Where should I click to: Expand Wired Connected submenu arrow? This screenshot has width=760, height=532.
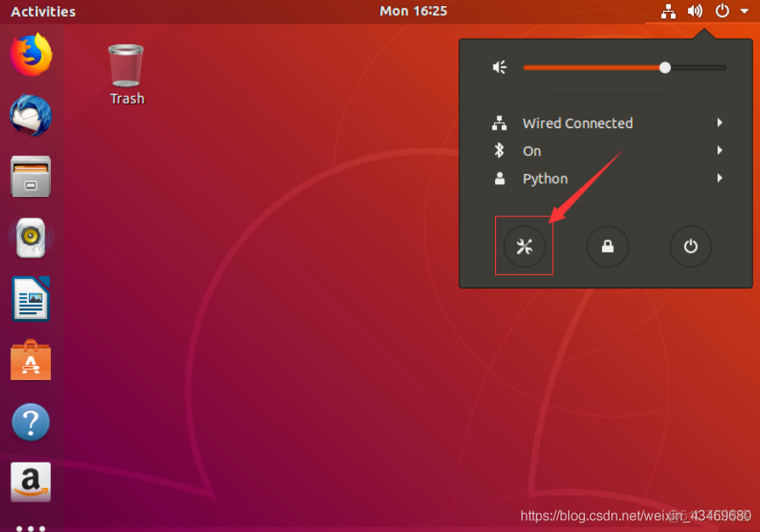pos(720,122)
